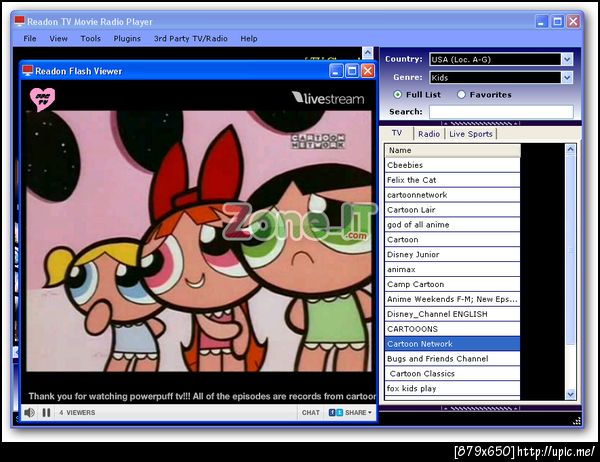
Task: Expand the Genre dropdown
Action: click(567, 78)
